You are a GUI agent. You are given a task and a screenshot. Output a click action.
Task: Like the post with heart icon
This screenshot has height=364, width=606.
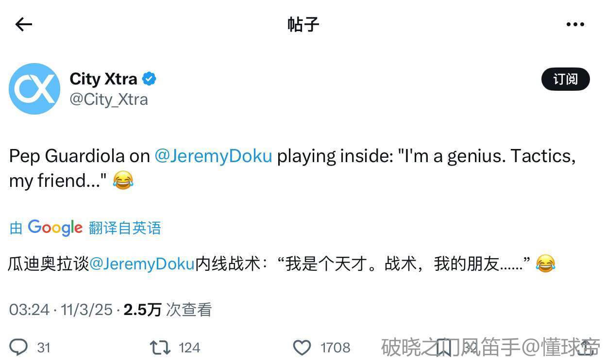(302, 347)
